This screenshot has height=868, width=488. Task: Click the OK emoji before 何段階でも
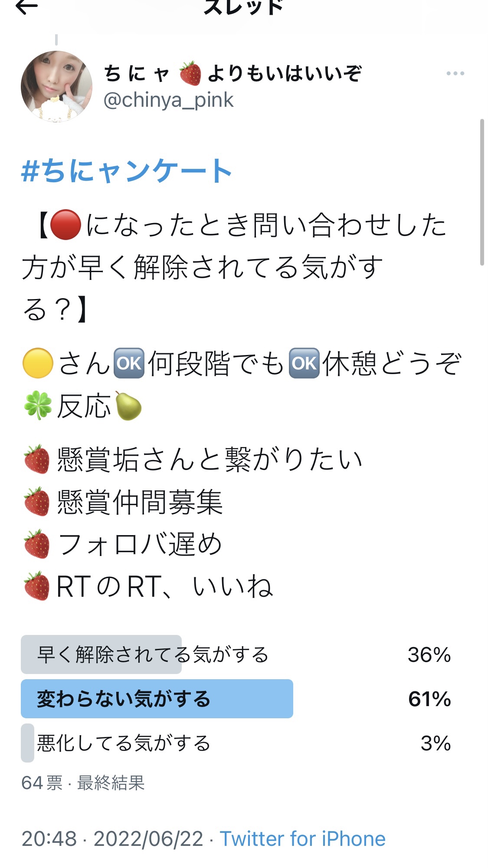129,363
